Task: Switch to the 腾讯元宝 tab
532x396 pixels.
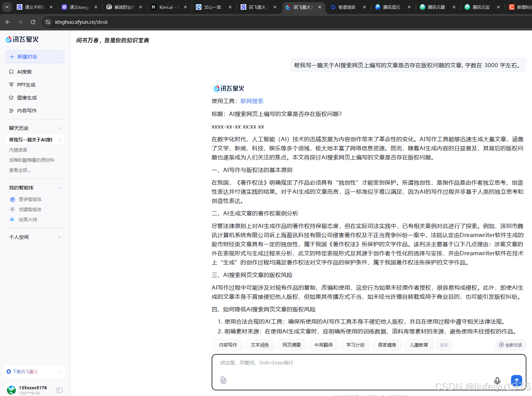Action: click(x=482, y=7)
